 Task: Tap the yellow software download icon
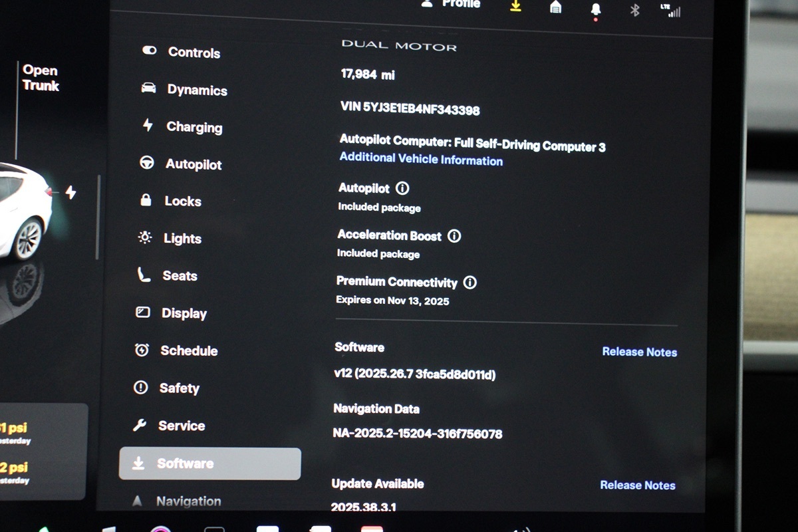(x=515, y=6)
